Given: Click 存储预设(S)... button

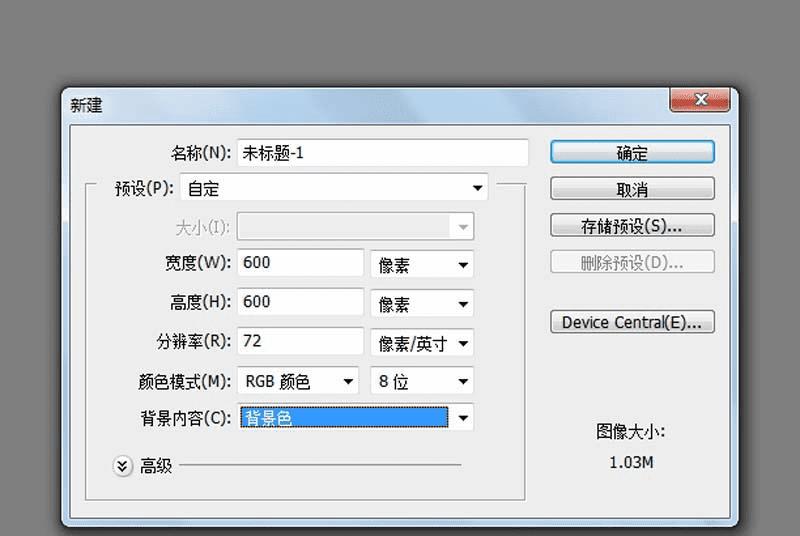Looking at the screenshot, I should click(x=632, y=225).
